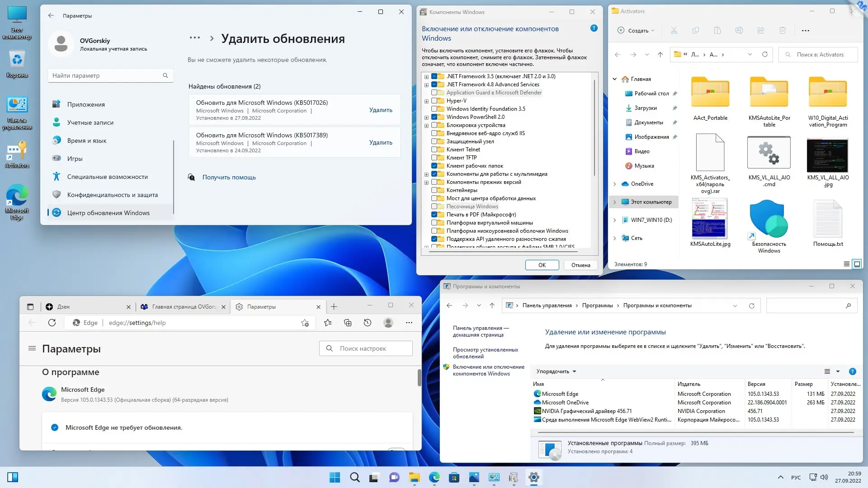Click the Explorer delete trash icon
The width and height of the screenshot is (868, 488).
click(783, 30)
